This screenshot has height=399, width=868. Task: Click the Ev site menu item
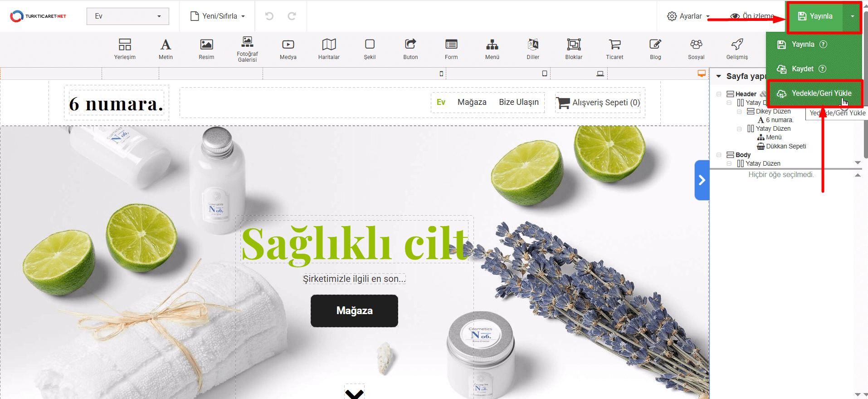click(x=441, y=102)
